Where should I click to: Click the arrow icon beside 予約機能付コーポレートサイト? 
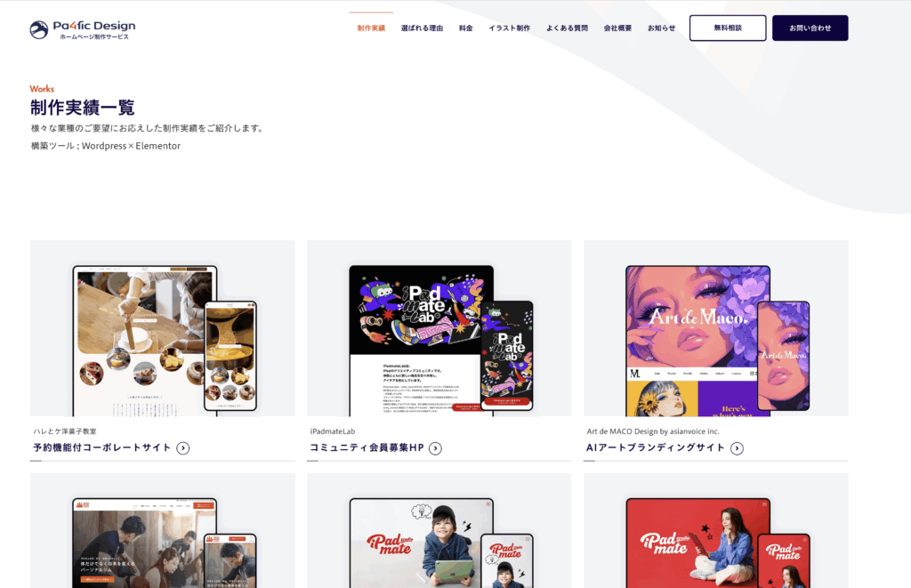click(183, 448)
